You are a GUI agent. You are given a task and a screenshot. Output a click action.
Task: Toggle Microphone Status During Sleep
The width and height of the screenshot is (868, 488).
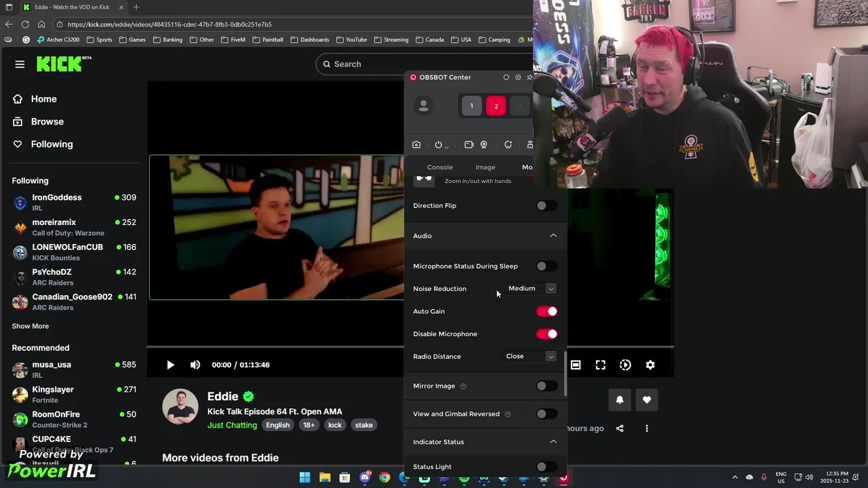pos(547,266)
